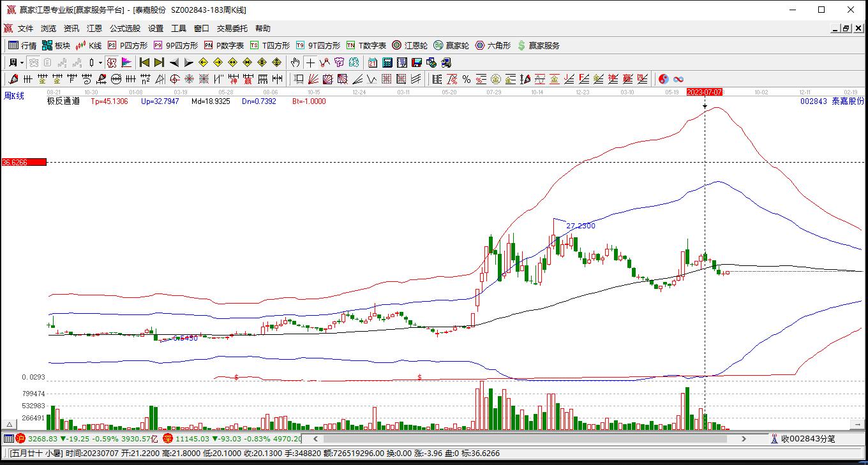
Task: Expand the volume panel with up triangle
Action: [x=10, y=424]
